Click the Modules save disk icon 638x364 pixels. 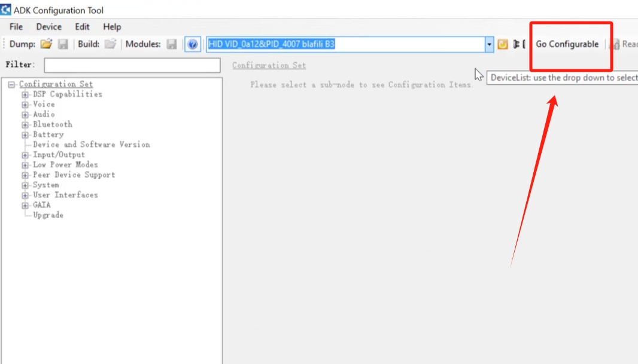tap(172, 44)
